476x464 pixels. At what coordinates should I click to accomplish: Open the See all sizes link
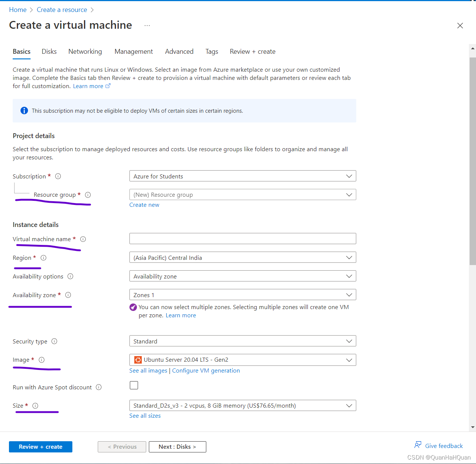tap(145, 415)
